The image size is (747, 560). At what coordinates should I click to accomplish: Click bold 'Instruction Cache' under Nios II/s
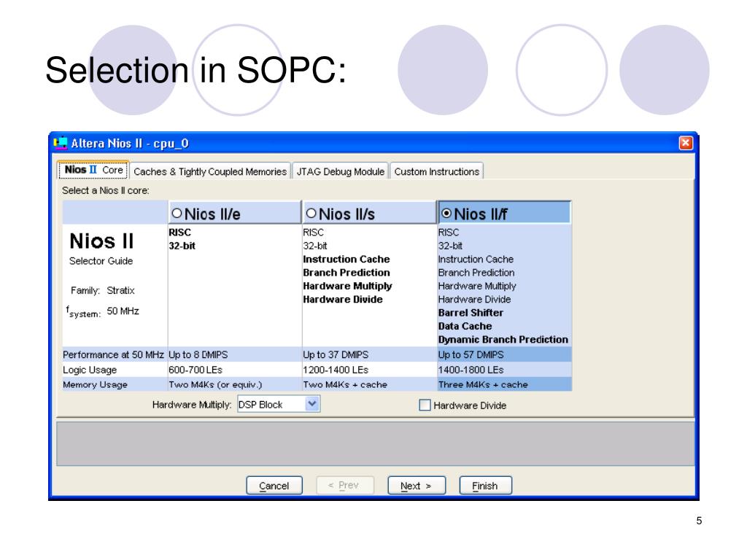point(347,259)
